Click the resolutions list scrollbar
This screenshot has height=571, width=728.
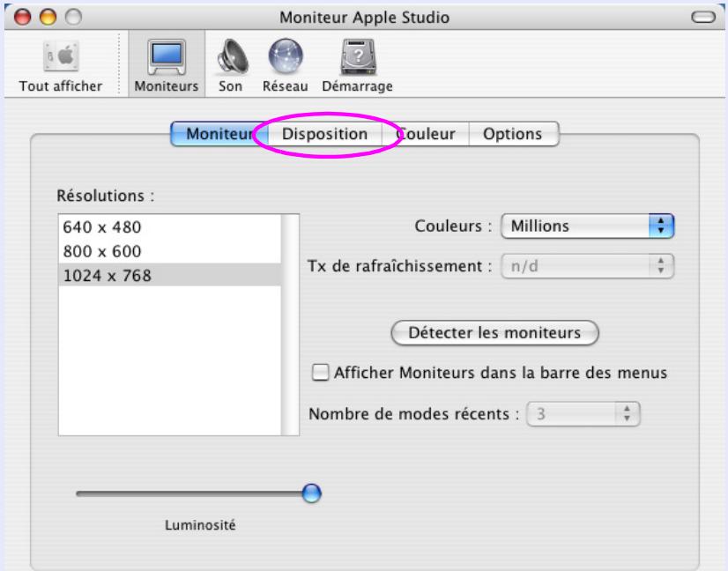pyautogui.click(x=290, y=324)
